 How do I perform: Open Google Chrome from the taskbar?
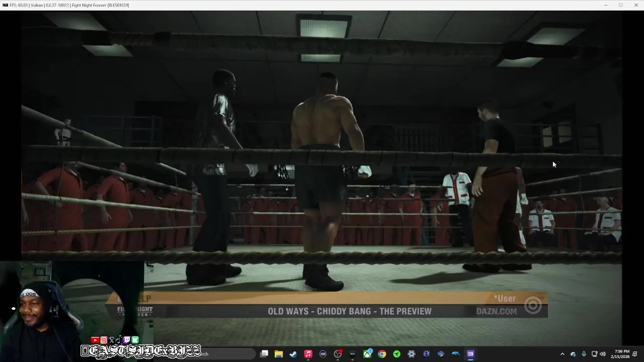382,354
